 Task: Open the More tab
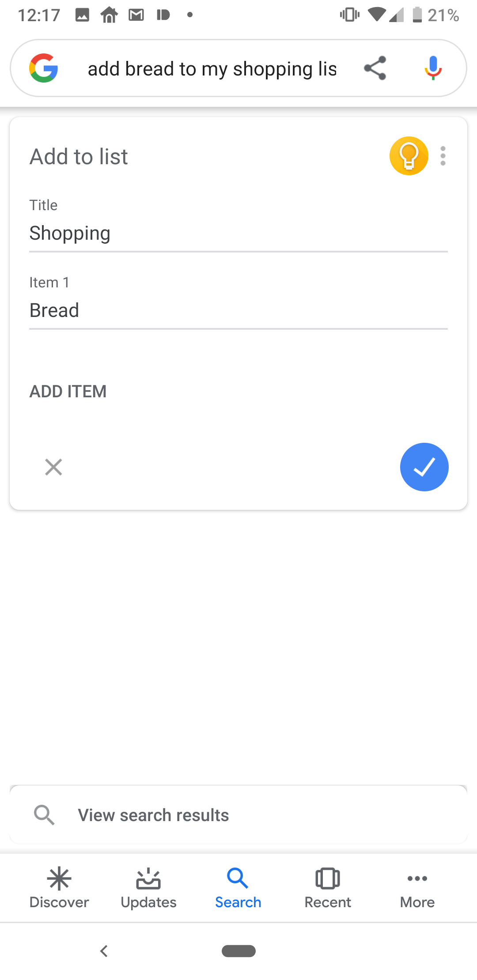tap(417, 887)
